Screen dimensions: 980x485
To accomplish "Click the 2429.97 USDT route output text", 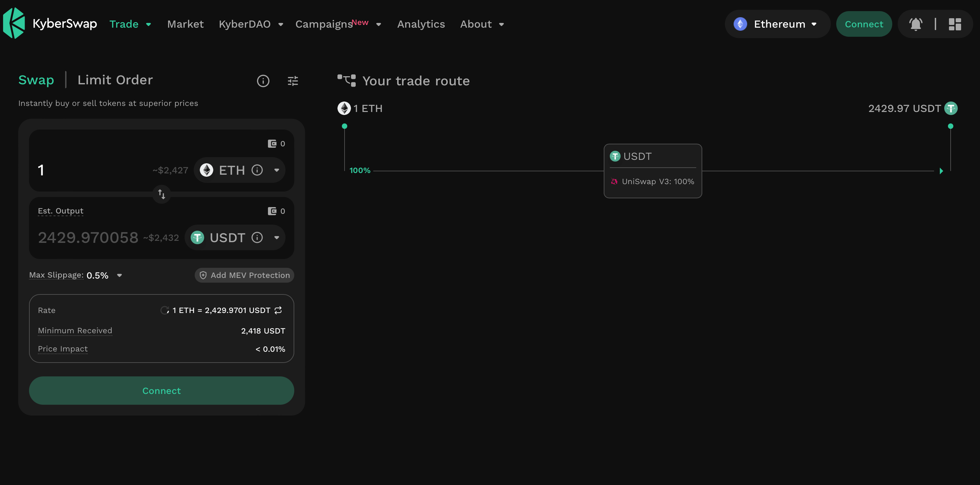I will pyautogui.click(x=904, y=108).
